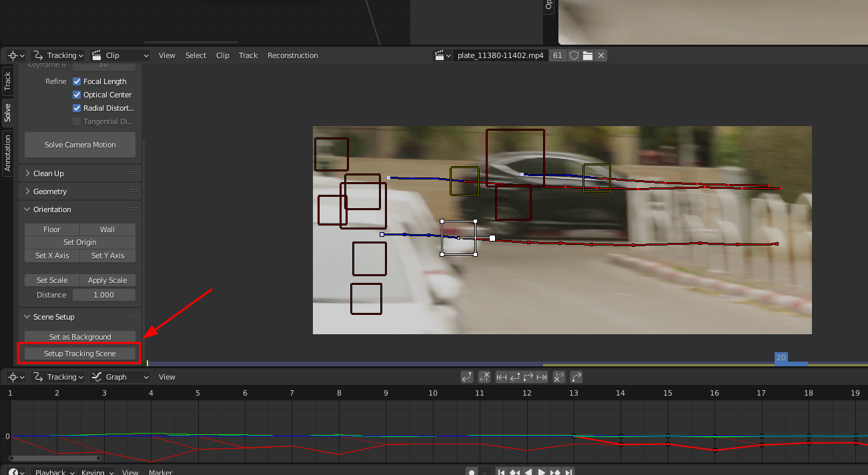Expand the Geometry panel
The height and width of the screenshot is (475, 868).
click(50, 191)
